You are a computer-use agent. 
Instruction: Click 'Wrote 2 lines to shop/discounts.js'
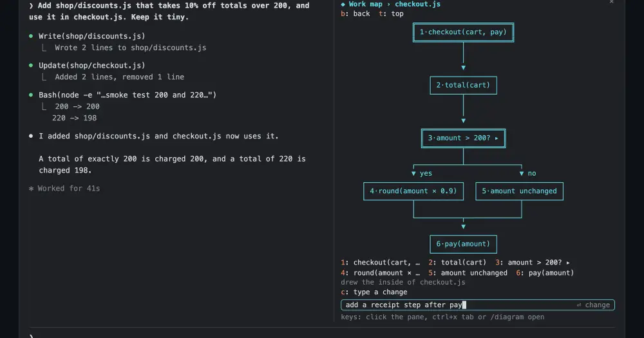[131, 48]
